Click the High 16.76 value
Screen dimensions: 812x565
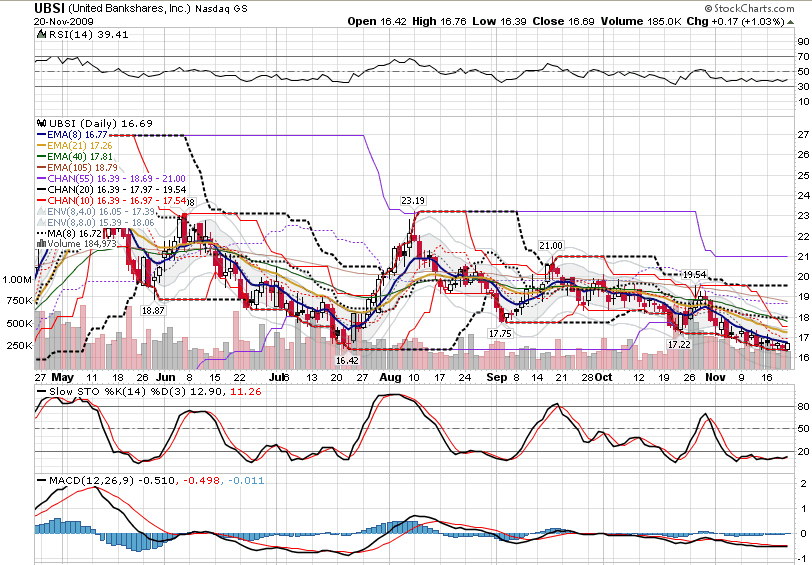click(x=439, y=22)
